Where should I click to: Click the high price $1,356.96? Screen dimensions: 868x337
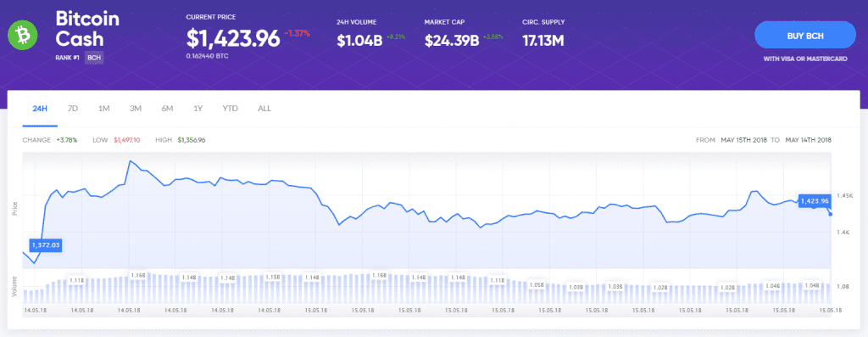point(192,140)
